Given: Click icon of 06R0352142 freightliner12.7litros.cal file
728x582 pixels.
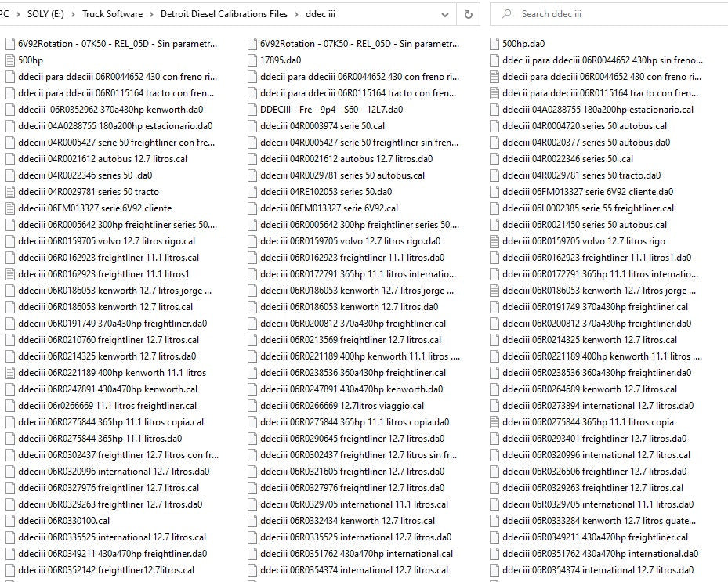Looking at the screenshot, I should tap(9, 570).
